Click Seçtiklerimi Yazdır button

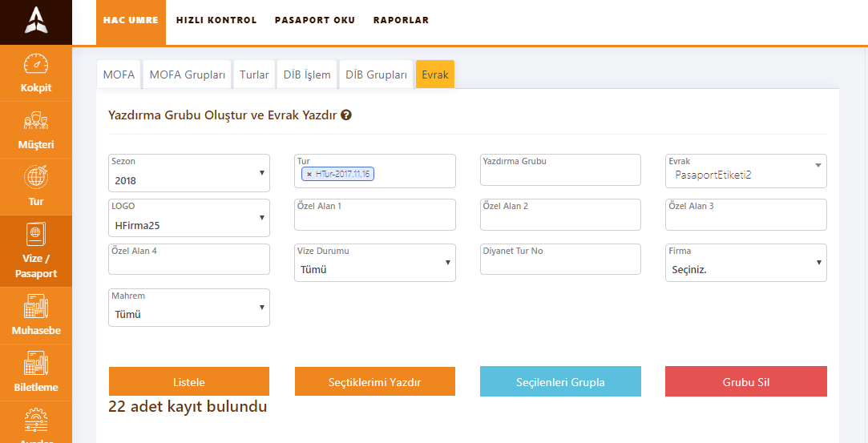(x=375, y=381)
